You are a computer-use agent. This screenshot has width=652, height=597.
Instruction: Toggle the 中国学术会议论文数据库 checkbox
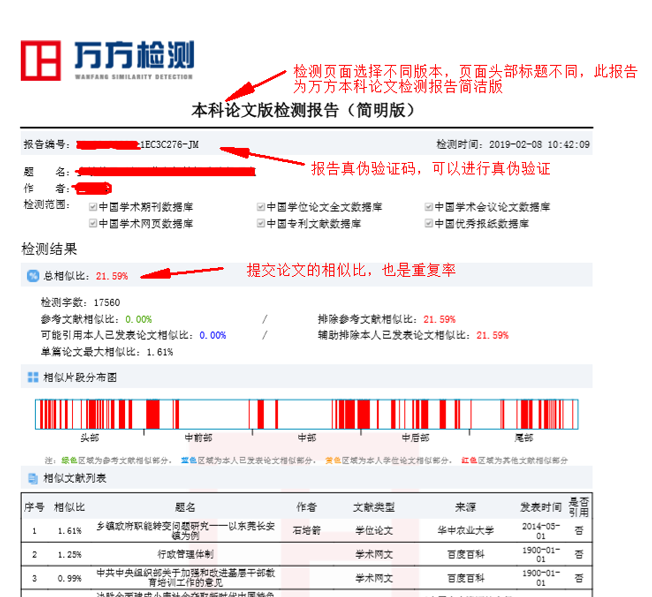429,207
